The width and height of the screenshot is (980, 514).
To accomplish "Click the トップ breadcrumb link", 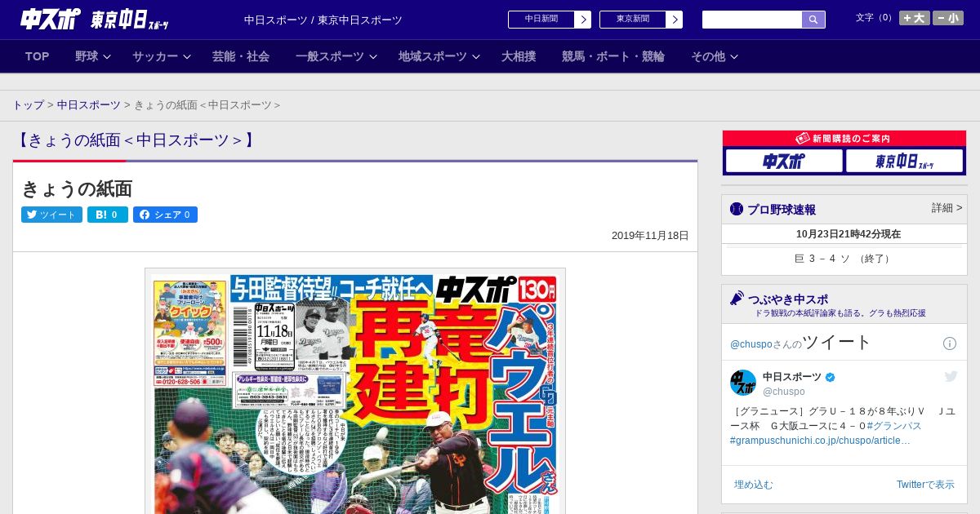I will click(28, 105).
